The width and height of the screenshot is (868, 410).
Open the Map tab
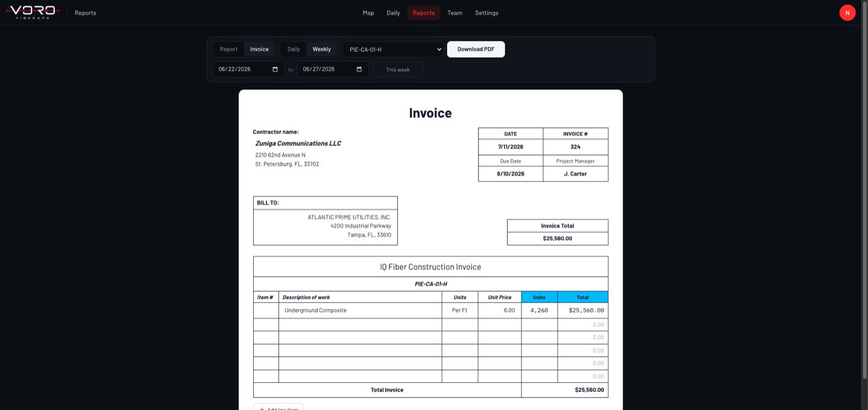tap(368, 13)
